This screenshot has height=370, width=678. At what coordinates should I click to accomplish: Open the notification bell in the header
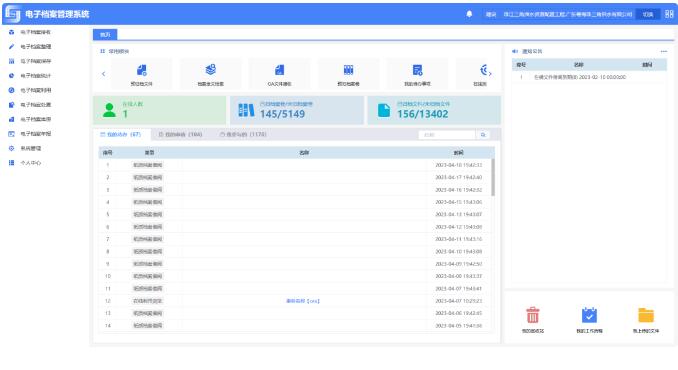pyautogui.click(x=469, y=14)
